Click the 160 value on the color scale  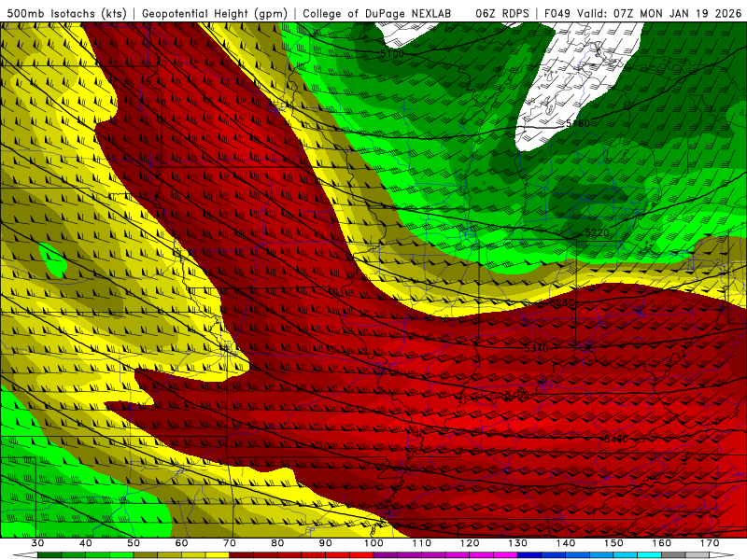(x=662, y=543)
